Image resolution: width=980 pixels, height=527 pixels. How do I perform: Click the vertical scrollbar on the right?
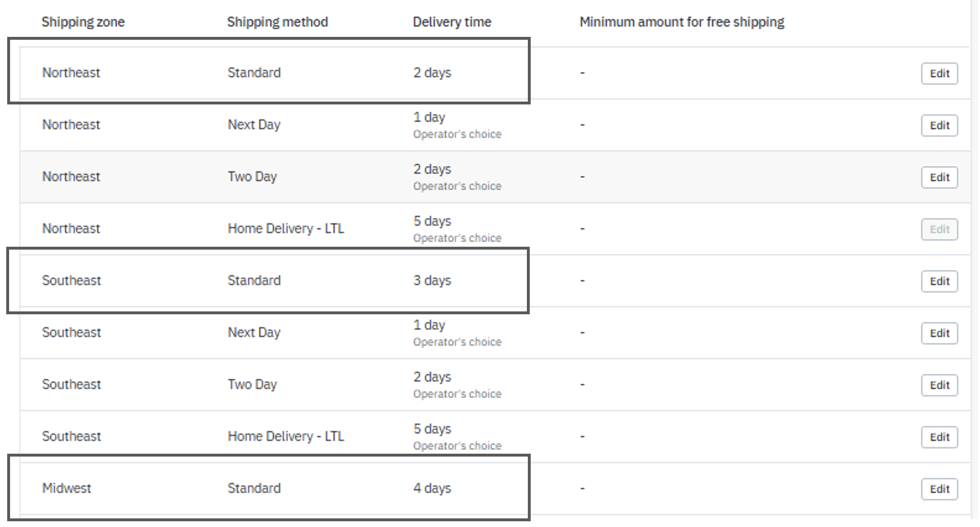(x=975, y=259)
